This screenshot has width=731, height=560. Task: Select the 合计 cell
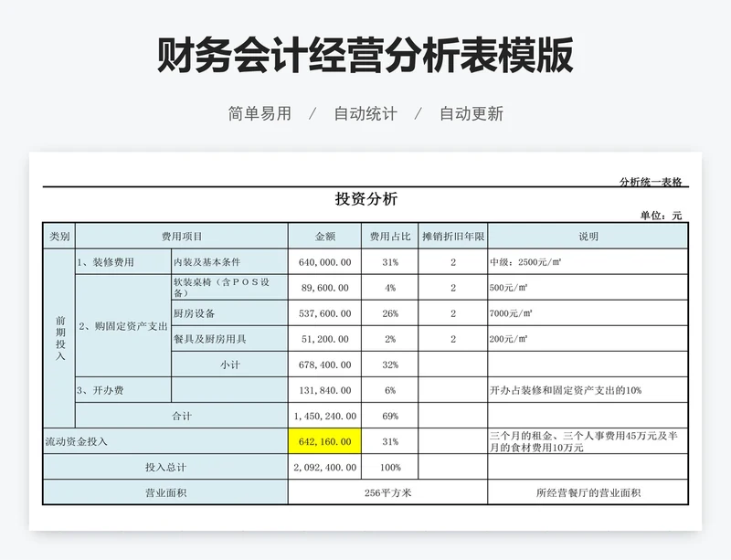click(x=182, y=416)
